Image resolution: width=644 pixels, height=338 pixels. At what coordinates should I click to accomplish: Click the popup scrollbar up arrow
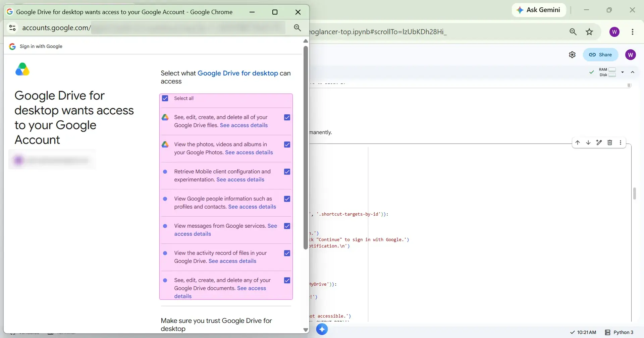click(306, 41)
